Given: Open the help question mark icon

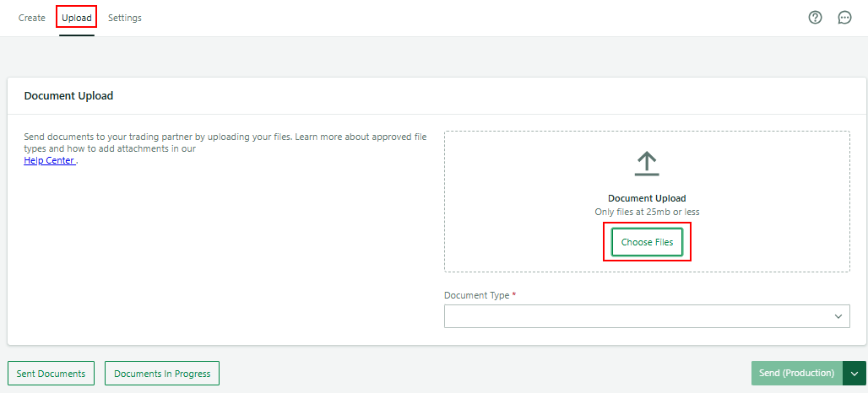Looking at the screenshot, I should point(815,18).
